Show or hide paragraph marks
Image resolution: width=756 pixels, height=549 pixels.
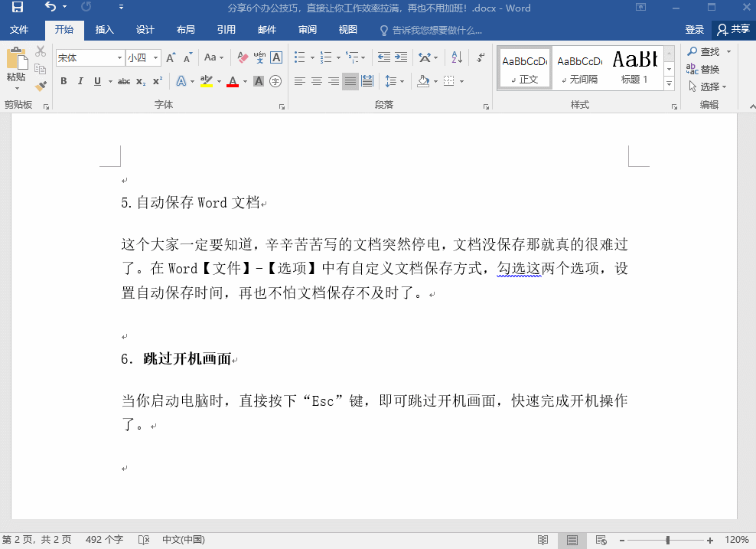coord(481,57)
